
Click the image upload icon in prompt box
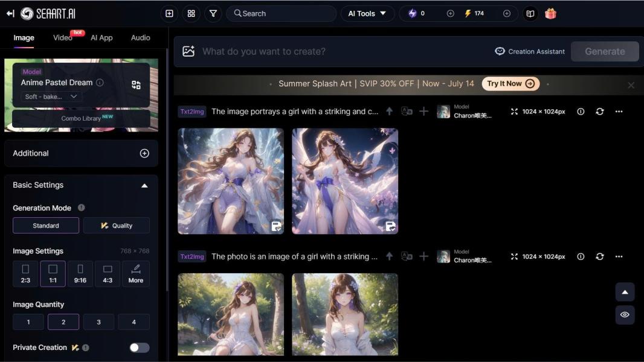(x=188, y=51)
